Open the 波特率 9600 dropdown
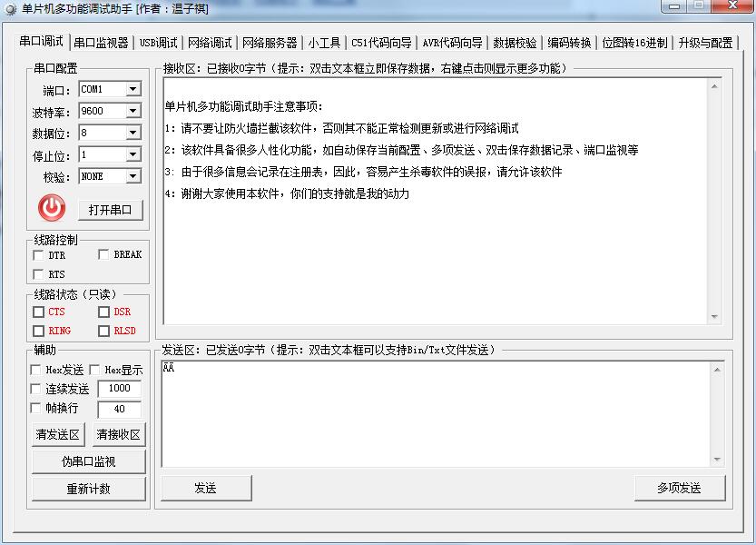 (x=133, y=111)
